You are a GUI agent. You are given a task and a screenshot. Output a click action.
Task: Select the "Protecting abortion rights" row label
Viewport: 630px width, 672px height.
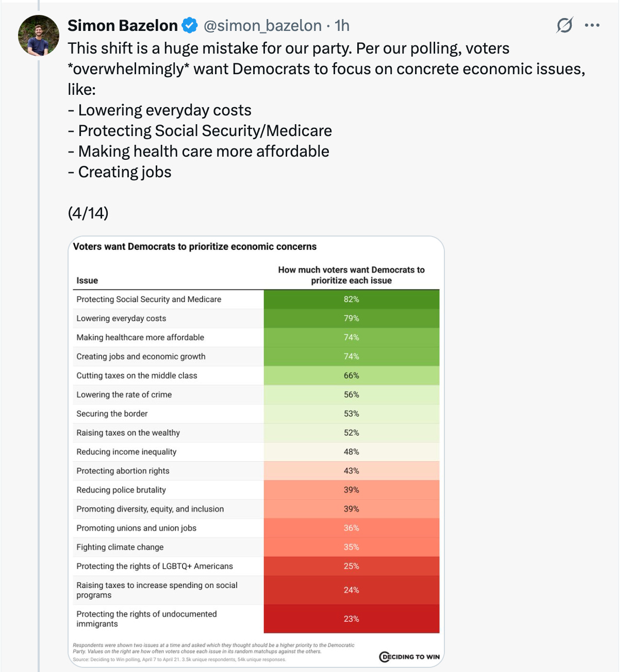pos(123,471)
